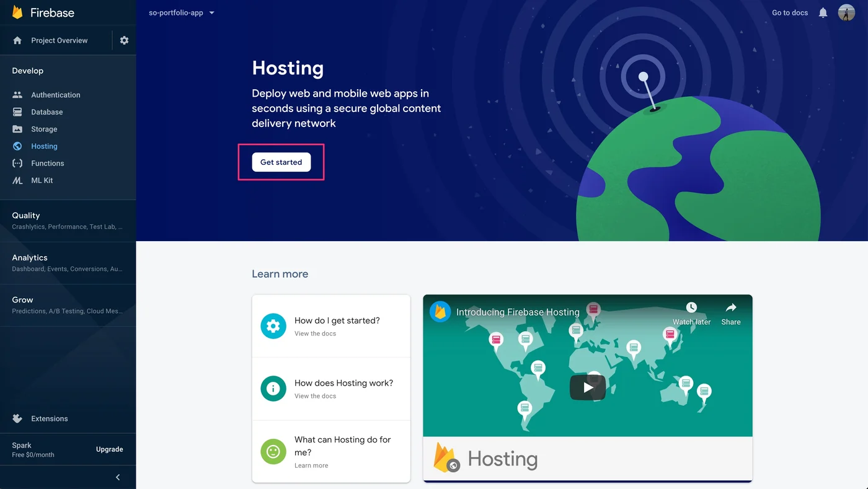Viewport: 868px width, 489px height.
Task: Click the info icon beside 'How does Hosting work?'
Action: [x=273, y=389]
